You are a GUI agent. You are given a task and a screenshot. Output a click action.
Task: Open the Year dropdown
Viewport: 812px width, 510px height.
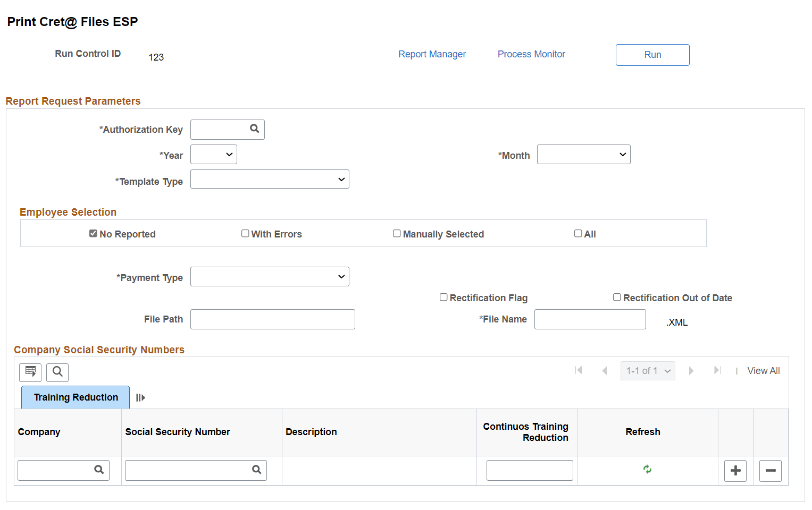click(214, 155)
